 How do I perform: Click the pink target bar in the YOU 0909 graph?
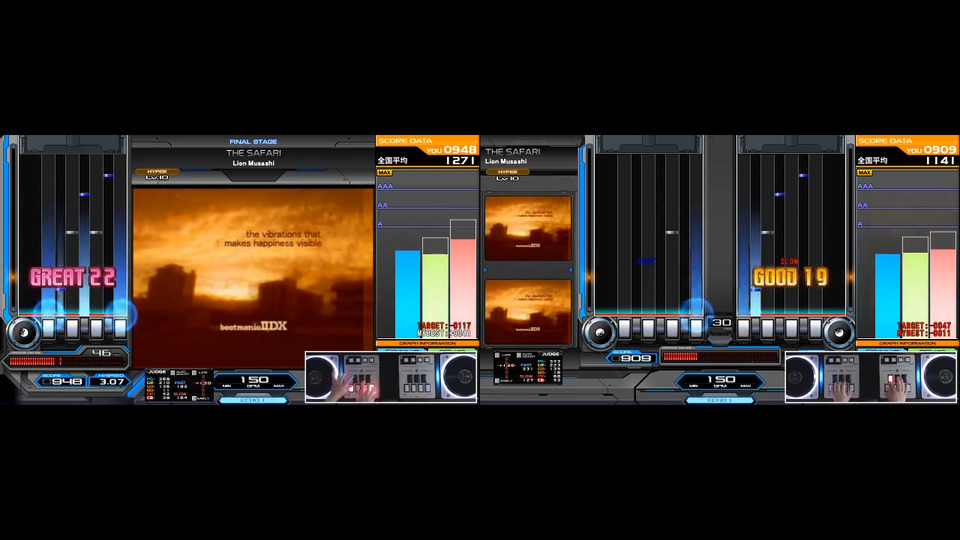click(943, 293)
